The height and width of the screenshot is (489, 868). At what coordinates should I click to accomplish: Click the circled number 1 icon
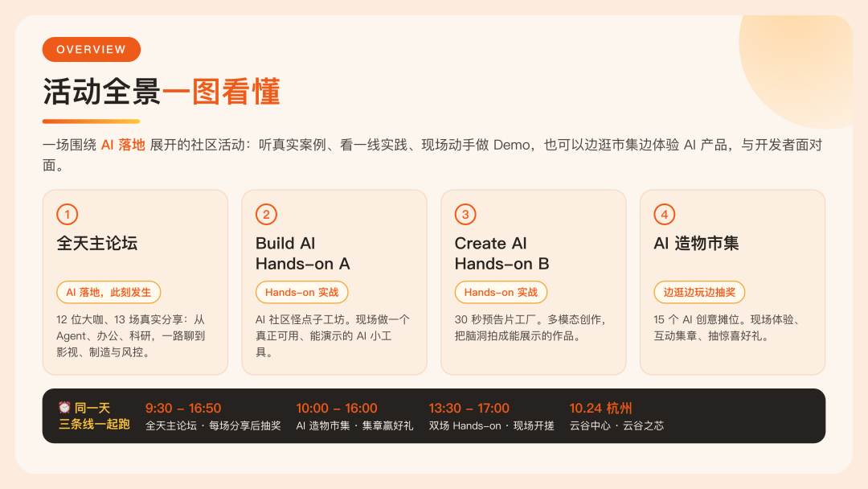[x=67, y=214]
